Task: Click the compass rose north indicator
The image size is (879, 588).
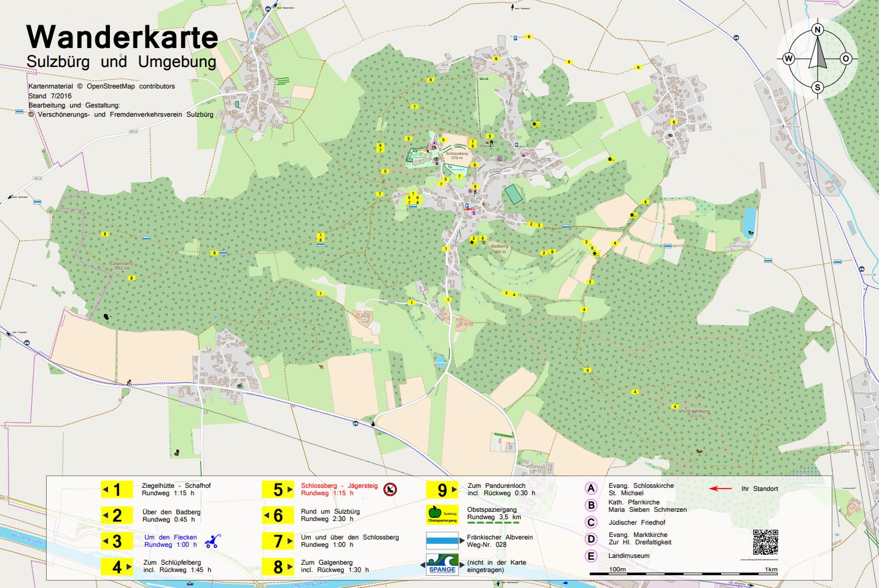Action: pyautogui.click(x=818, y=30)
